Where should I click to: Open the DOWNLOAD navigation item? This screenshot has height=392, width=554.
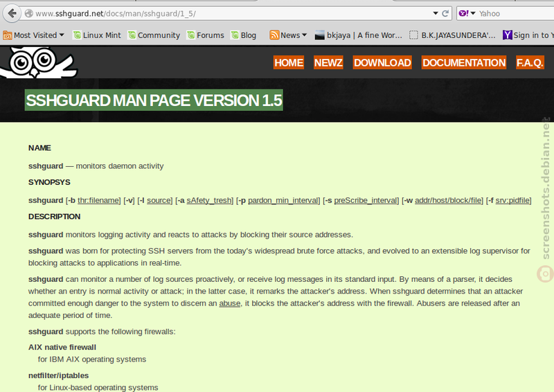(382, 62)
